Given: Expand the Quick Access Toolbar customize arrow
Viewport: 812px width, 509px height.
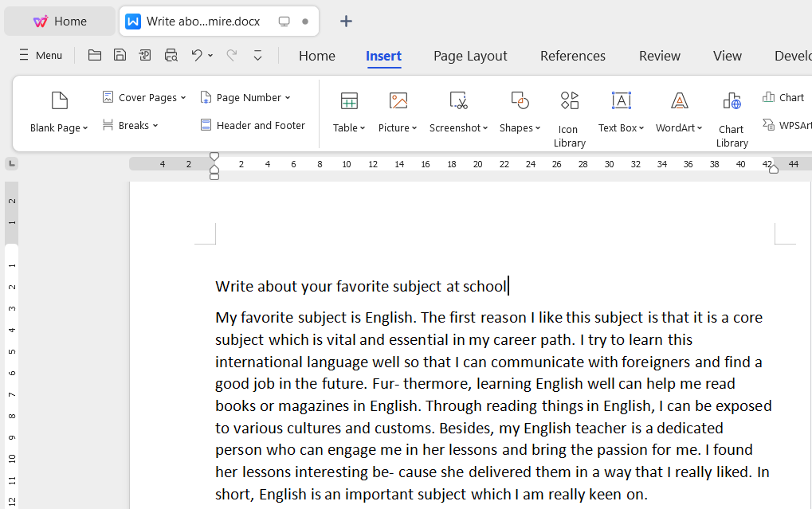Looking at the screenshot, I should (257, 56).
